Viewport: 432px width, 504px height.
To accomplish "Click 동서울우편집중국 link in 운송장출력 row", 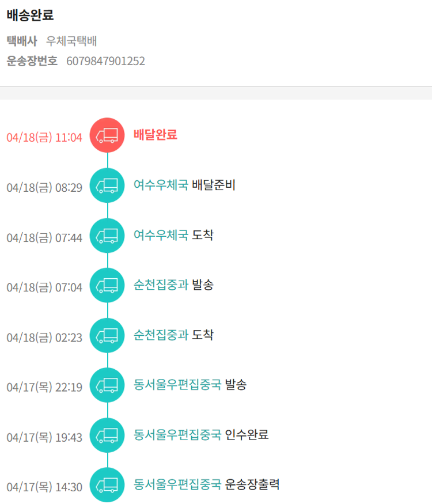I will coord(177,484).
